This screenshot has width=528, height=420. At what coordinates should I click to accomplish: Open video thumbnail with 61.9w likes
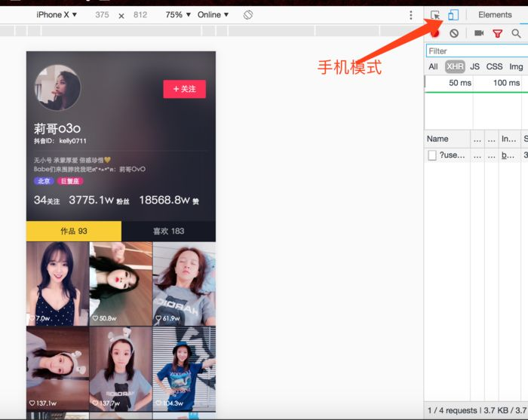[184, 284]
